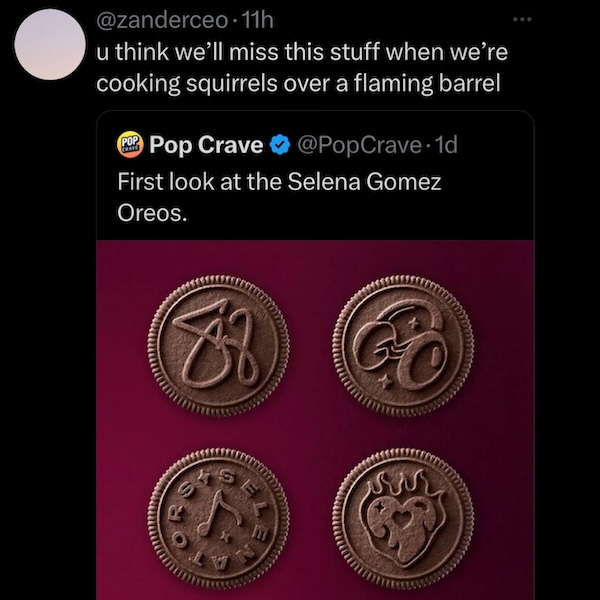
Task: Click "First look at the Selena Gomez" text
Action: click(279, 184)
